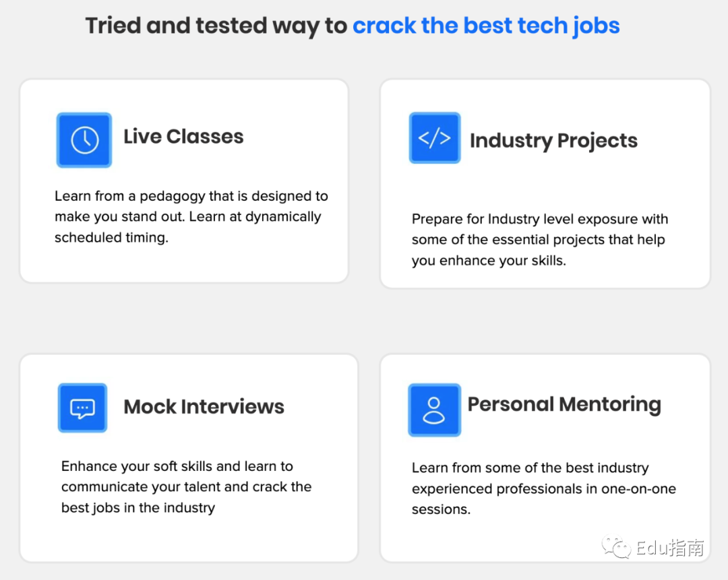728x580 pixels.
Task: Click the Industry Projects description paragraph
Action: (x=539, y=240)
